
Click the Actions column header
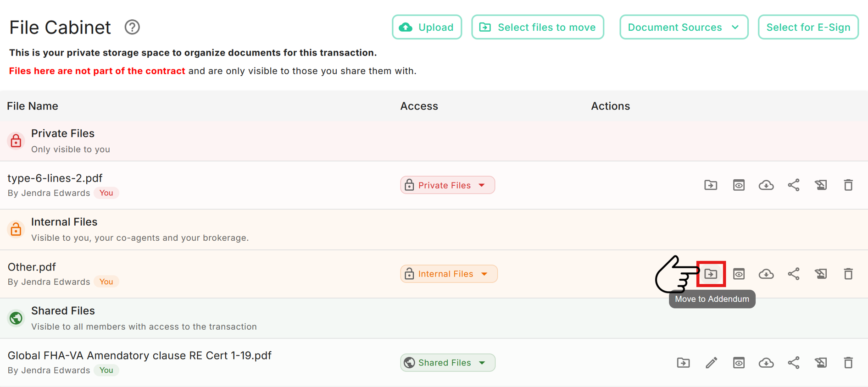tap(610, 106)
